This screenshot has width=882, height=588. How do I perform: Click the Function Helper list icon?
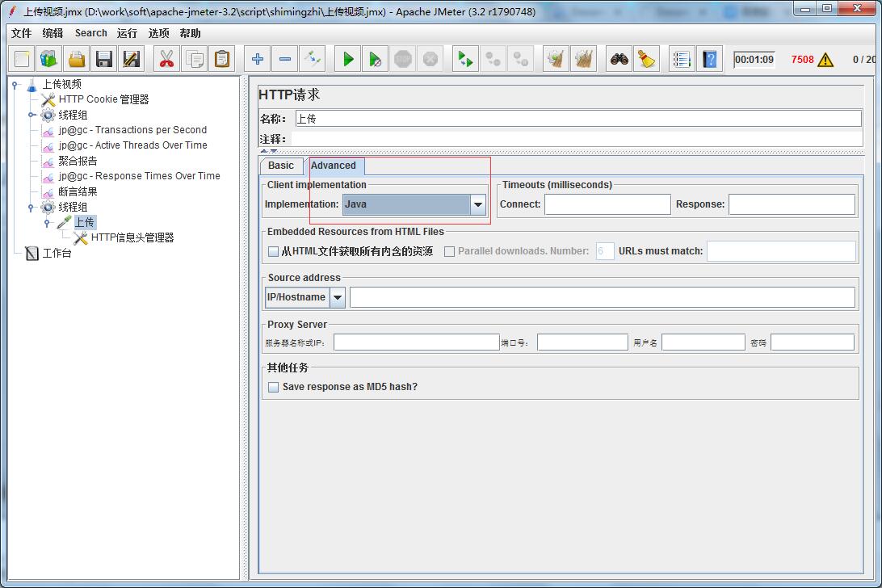click(x=682, y=58)
